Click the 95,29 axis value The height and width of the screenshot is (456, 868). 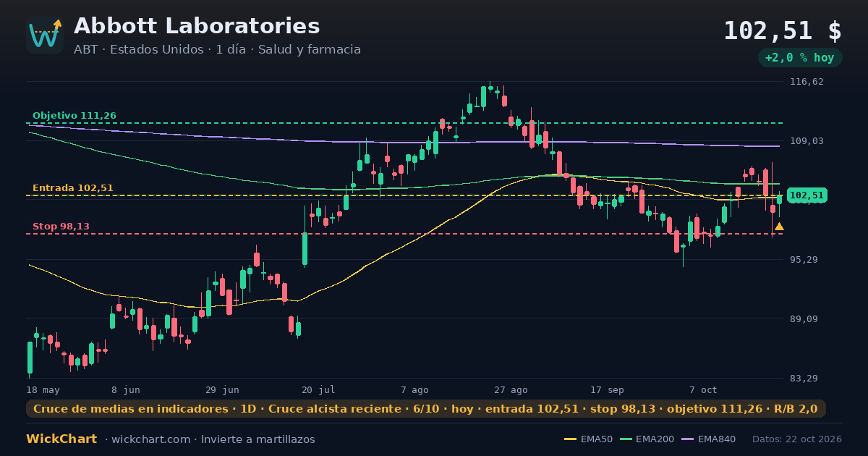[805, 260]
